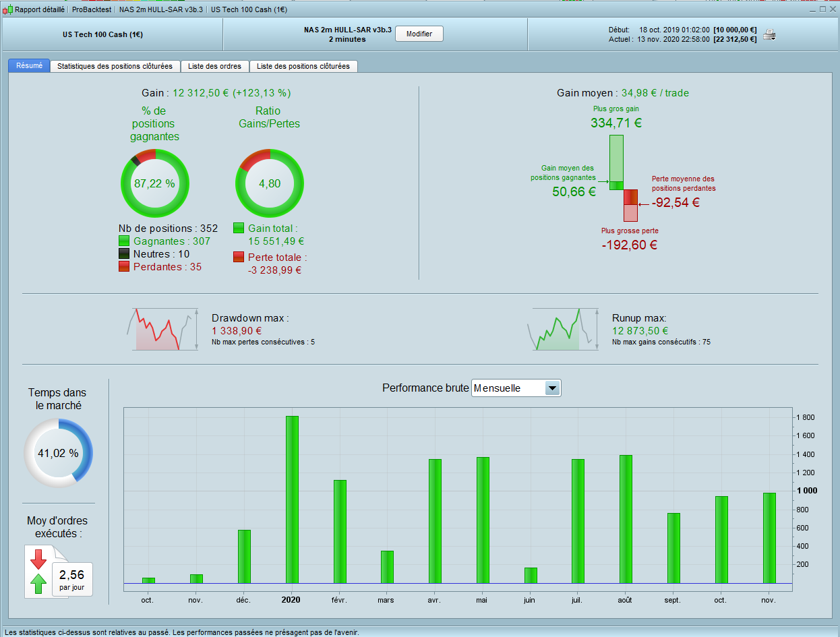Viewport: 840px width, 637px height.
Task: Click the mai performance bar
Action: [x=483, y=520]
